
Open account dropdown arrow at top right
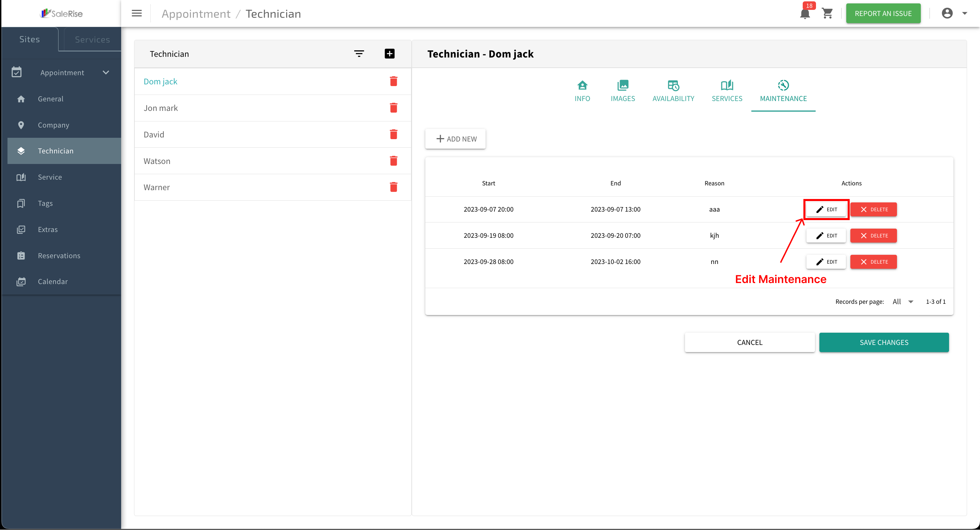(x=965, y=13)
